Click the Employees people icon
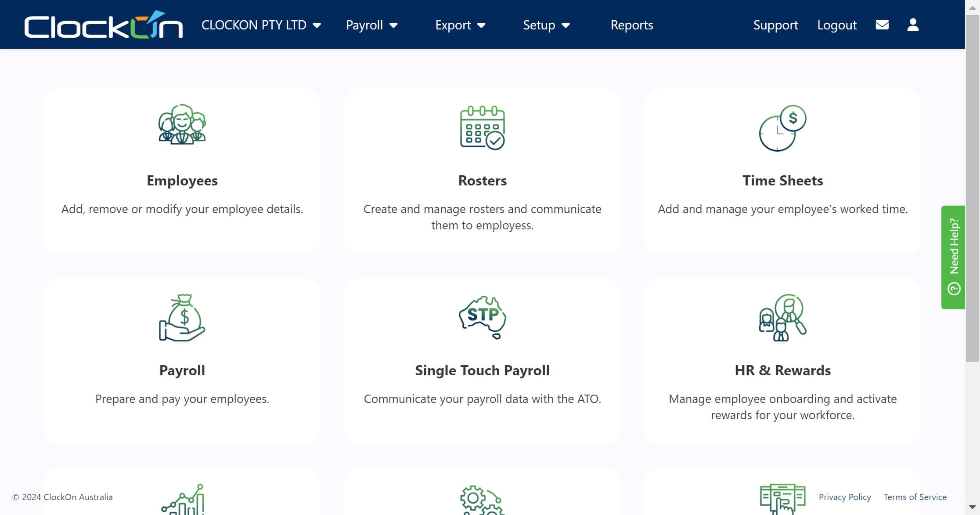The image size is (980, 515). [182, 124]
